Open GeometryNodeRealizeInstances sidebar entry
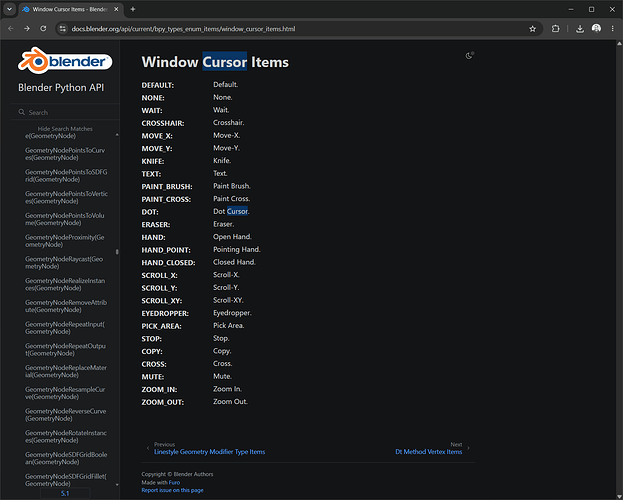The width and height of the screenshot is (623, 500). (65, 284)
